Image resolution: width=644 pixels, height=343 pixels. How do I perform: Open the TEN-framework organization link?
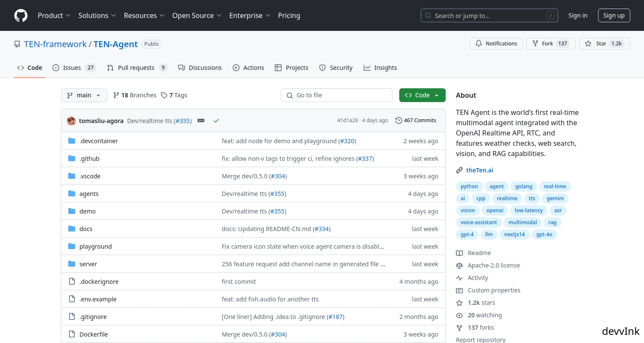(x=55, y=44)
